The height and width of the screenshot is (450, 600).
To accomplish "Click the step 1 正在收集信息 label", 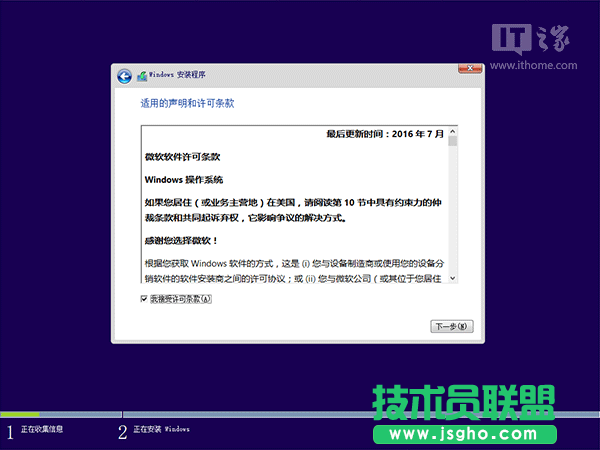I will [42, 429].
